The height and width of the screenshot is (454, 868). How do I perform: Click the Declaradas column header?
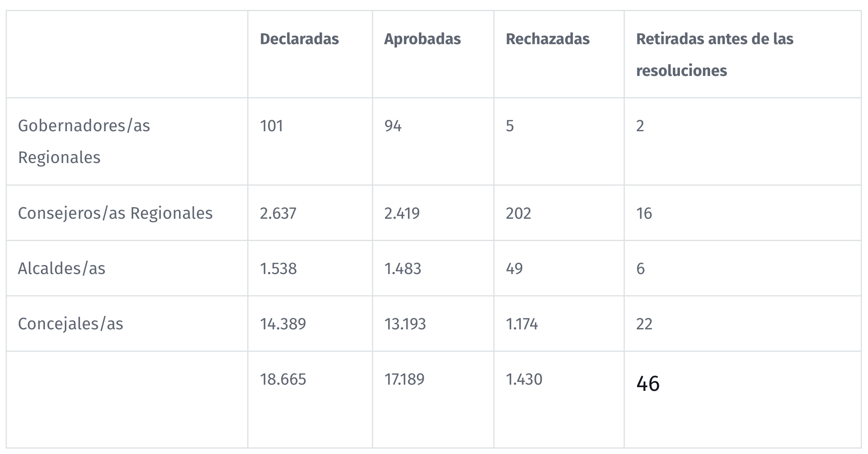click(x=299, y=39)
